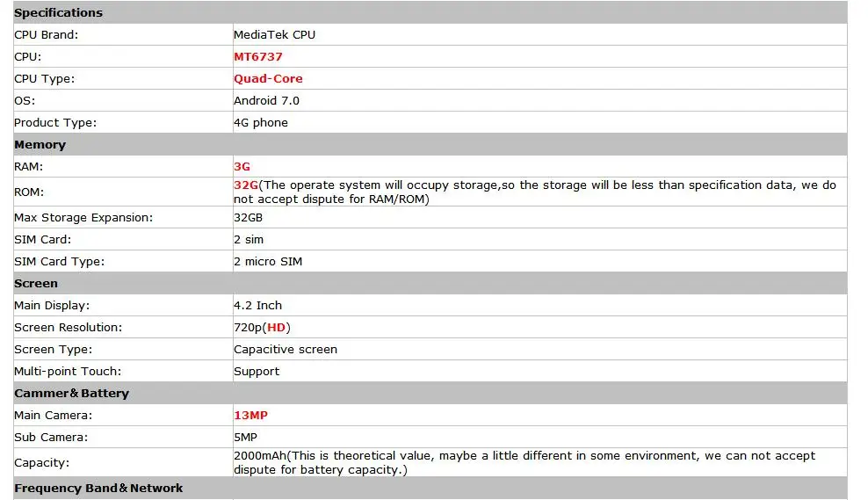Click the Specifications section header
Screen dimensions: 868x500
pyautogui.click(x=58, y=12)
